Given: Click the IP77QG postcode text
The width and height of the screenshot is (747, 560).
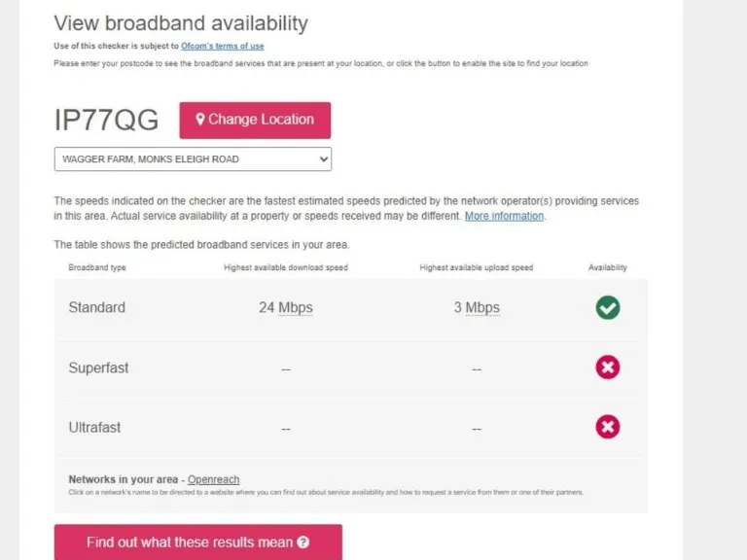Looking at the screenshot, I should click(x=106, y=121).
